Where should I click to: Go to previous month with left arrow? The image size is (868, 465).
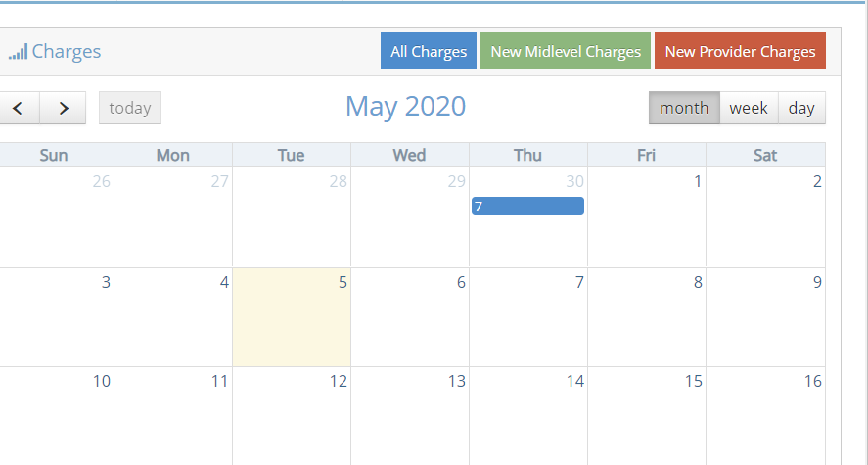point(19,108)
